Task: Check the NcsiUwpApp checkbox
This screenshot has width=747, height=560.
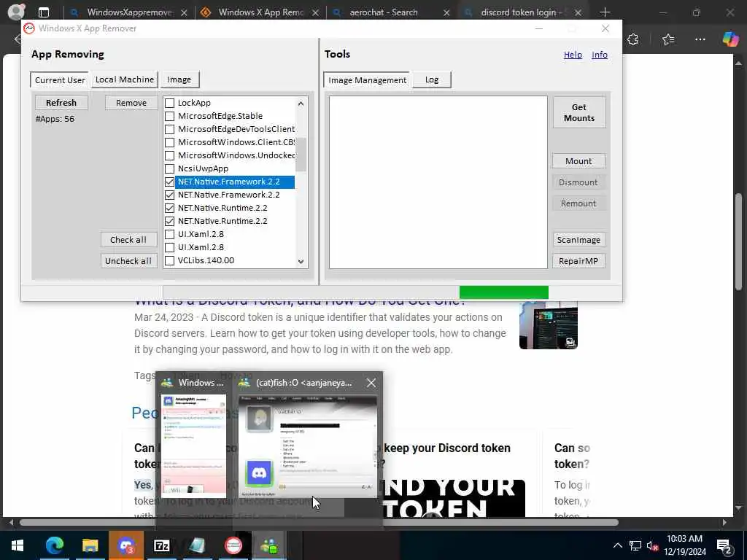Action: [x=169, y=168]
